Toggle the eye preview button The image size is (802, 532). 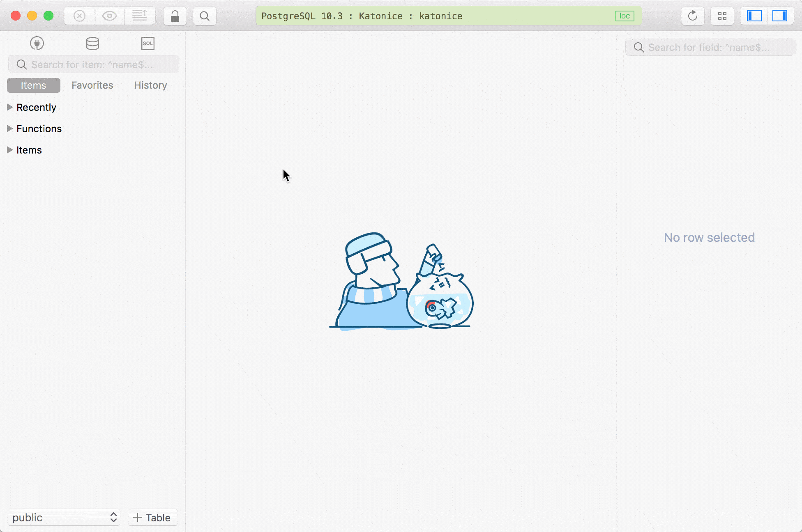pyautogui.click(x=109, y=16)
